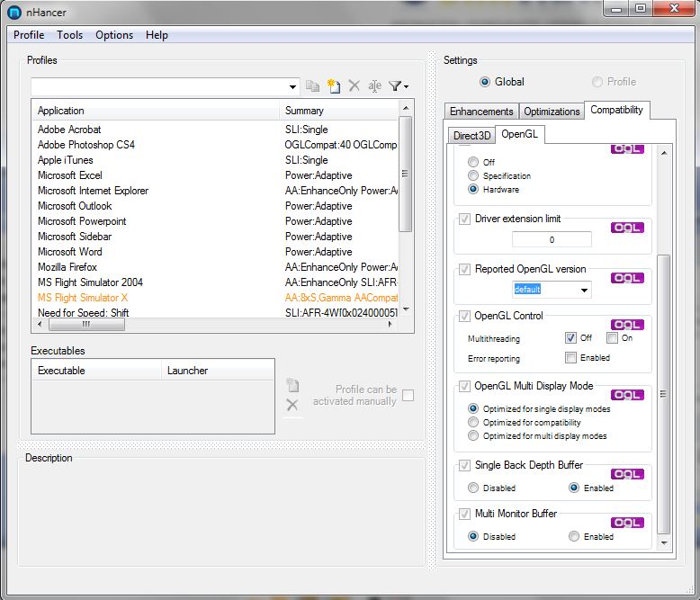Sort by the Application column header
Viewport: 700px width, 600px height.
click(x=155, y=111)
